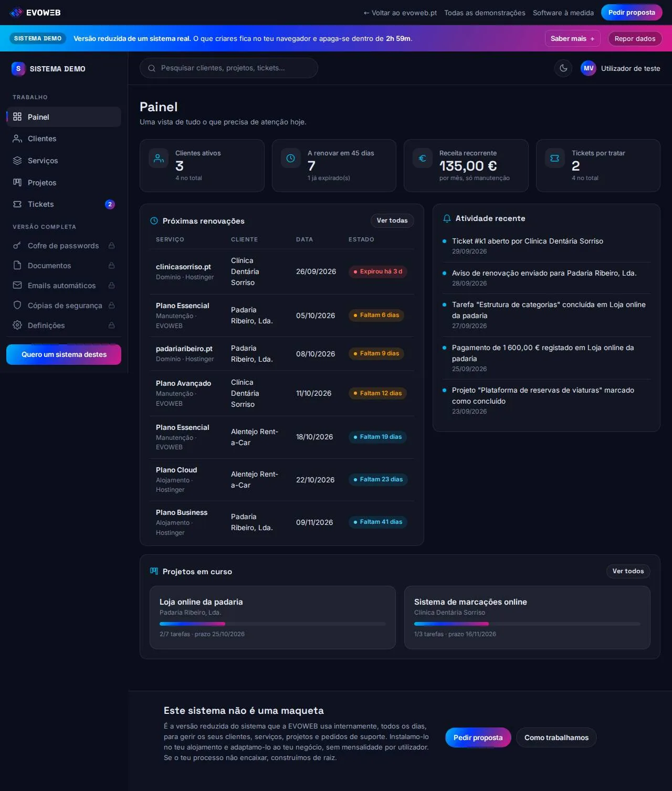
Task: Open Tickets in the sidebar
Action: [64, 204]
